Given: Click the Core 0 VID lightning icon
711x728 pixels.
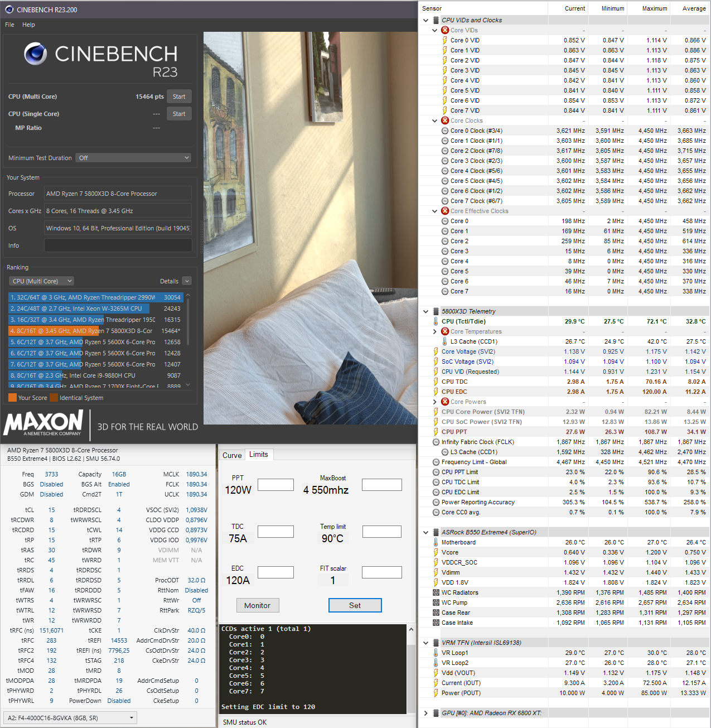Looking at the screenshot, I should pos(445,40).
